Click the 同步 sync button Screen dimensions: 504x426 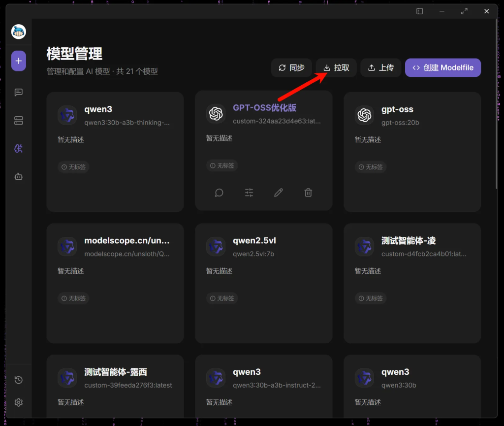tap(291, 67)
